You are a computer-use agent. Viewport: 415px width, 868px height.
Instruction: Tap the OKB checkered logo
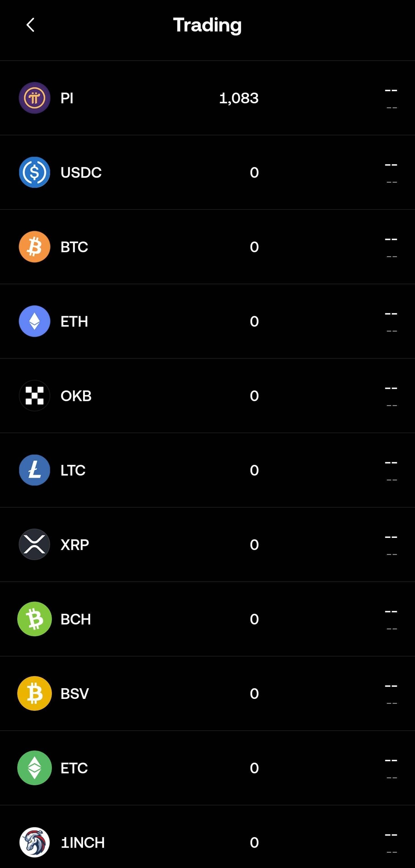tap(34, 396)
